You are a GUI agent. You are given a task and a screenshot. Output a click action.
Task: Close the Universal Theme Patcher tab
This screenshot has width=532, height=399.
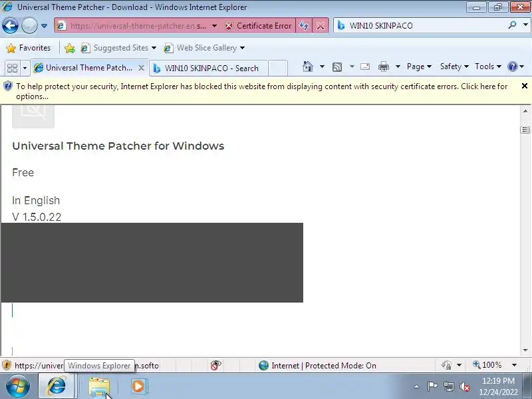(142, 68)
